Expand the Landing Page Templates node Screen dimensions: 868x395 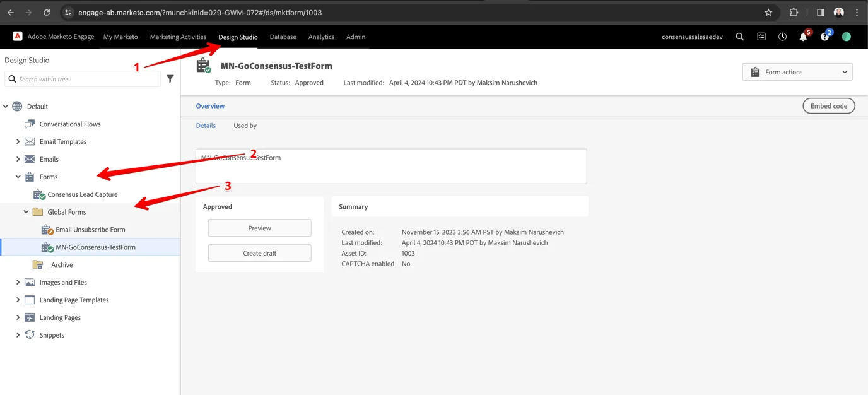(18, 300)
